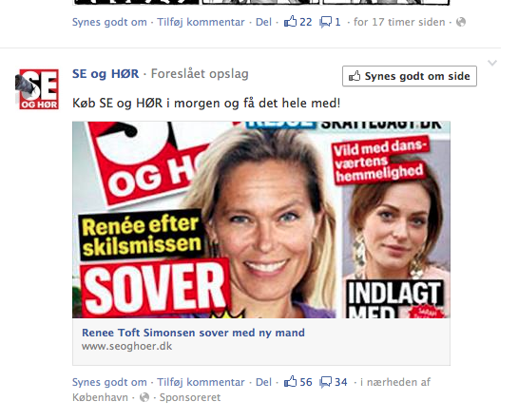The height and width of the screenshot is (420, 518).
Task: Click the thumbs-up icon with 22 likes
Action: (x=291, y=22)
